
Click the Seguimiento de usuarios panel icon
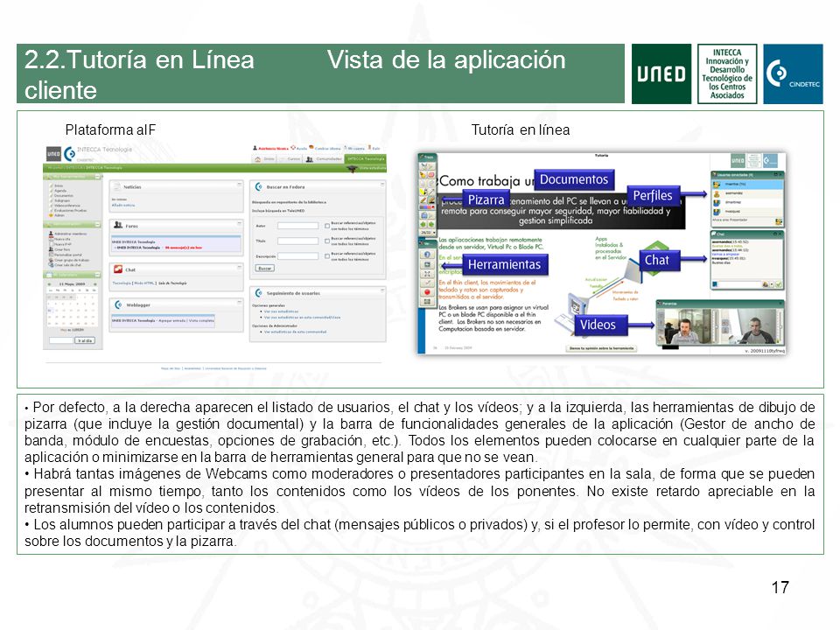(259, 293)
